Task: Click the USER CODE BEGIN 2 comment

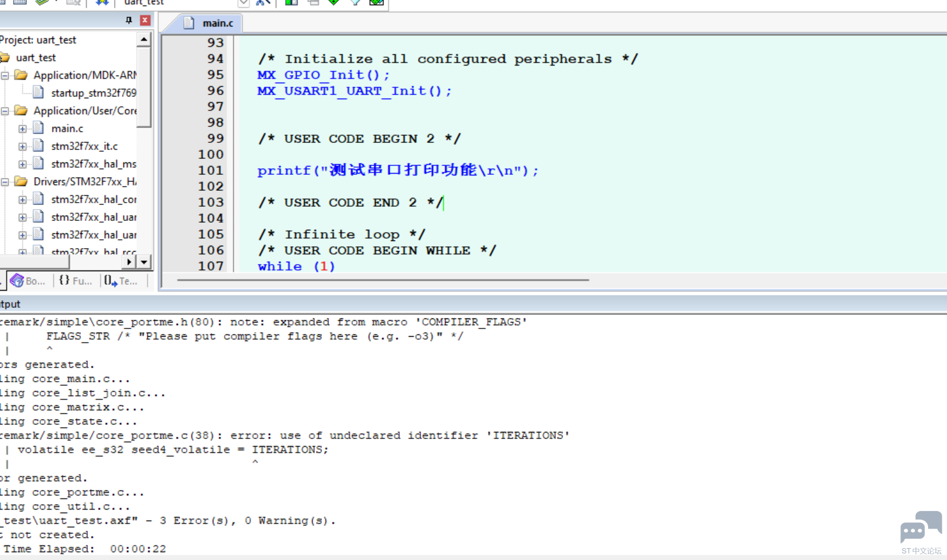Action: click(359, 139)
